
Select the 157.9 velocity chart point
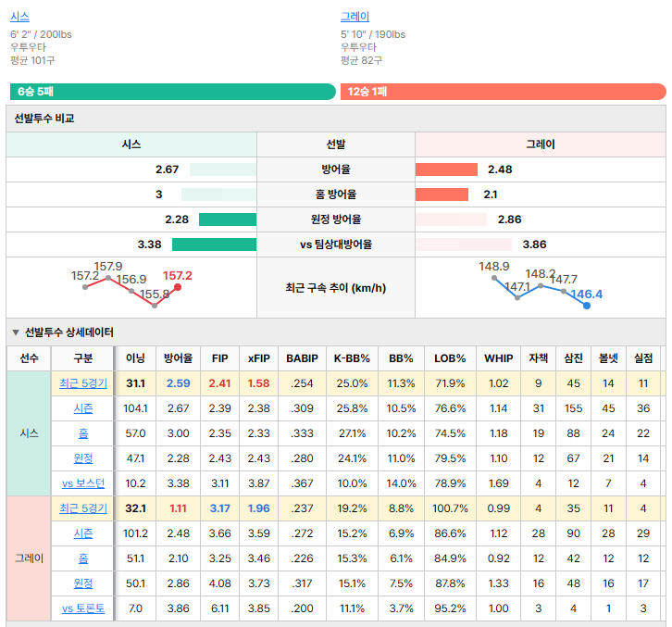[108, 279]
